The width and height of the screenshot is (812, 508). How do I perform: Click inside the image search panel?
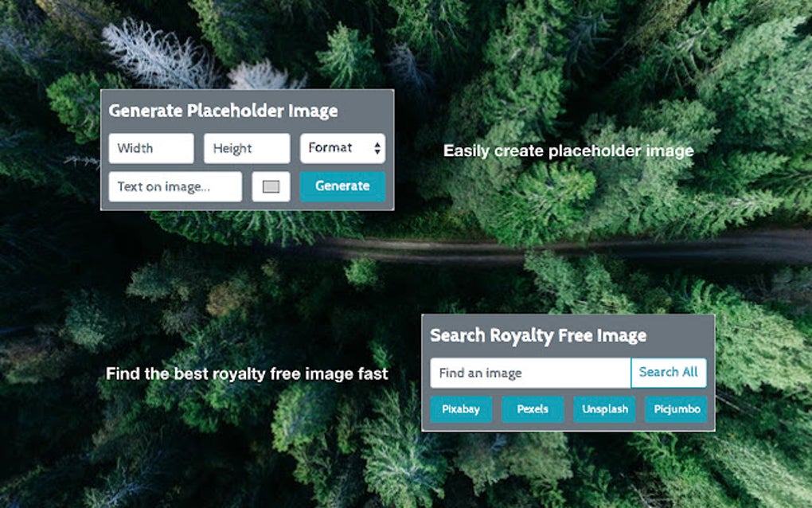click(569, 373)
